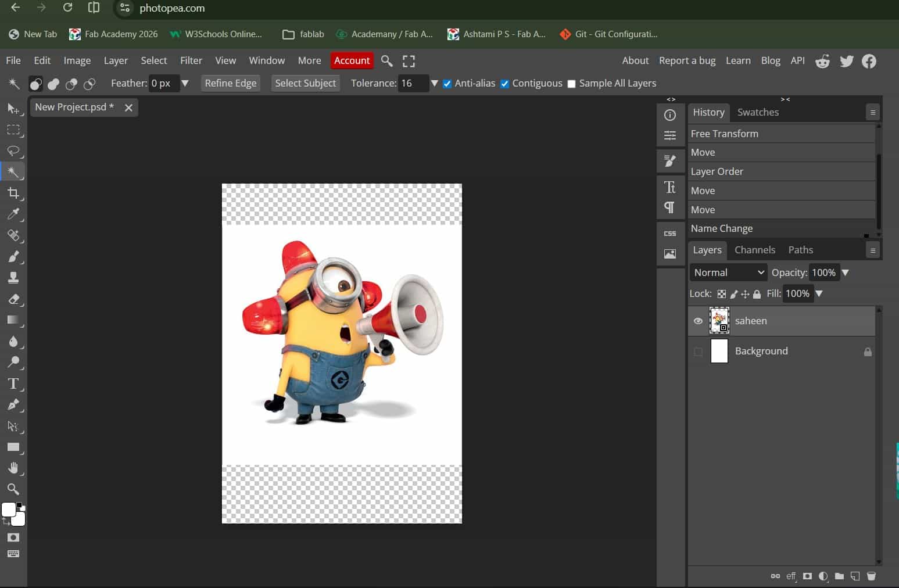
Task: Select the Lasso tool
Action: click(x=13, y=151)
